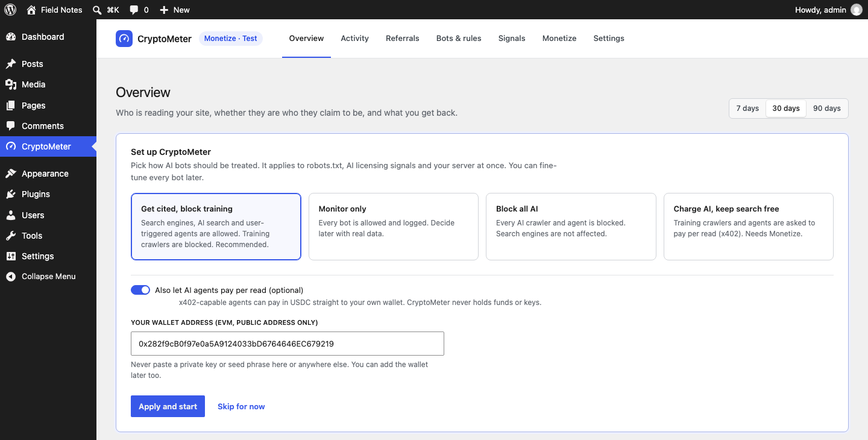The height and width of the screenshot is (440, 868).
Task: Click the Field Notes site name
Action: point(61,10)
